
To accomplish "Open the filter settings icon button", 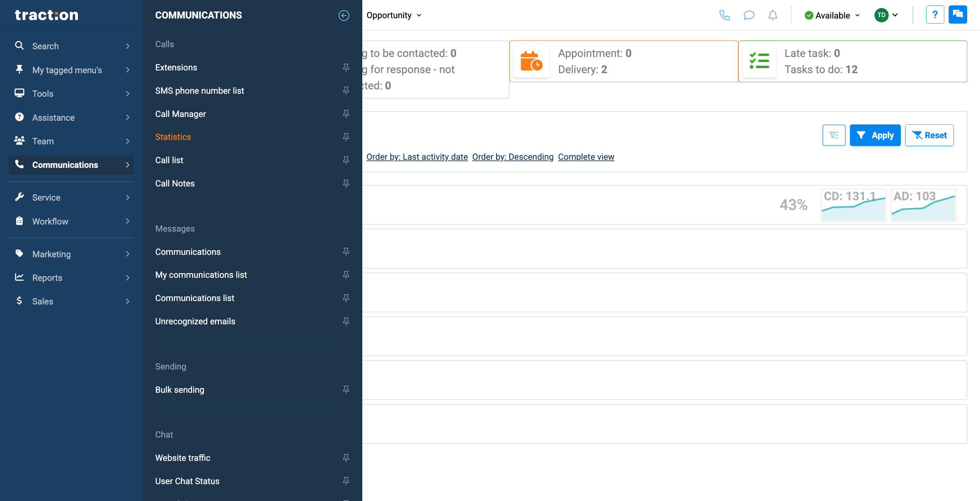I will [833, 135].
